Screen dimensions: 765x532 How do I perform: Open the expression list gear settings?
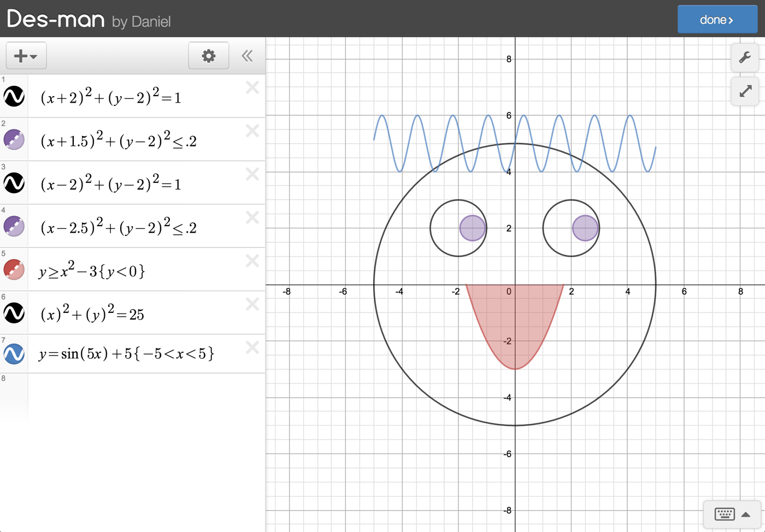click(208, 56)
